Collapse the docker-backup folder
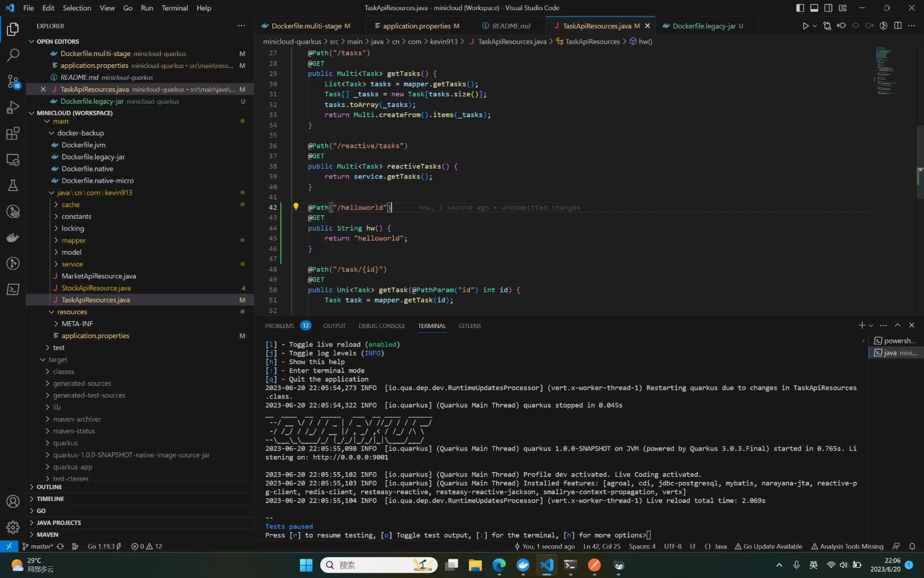Viewport: 924px width, 578px height. [141, 133]
